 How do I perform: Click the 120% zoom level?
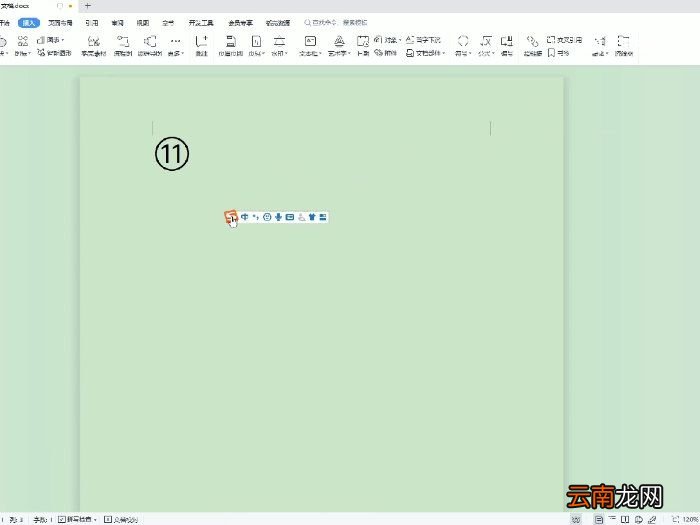[691, 519]
